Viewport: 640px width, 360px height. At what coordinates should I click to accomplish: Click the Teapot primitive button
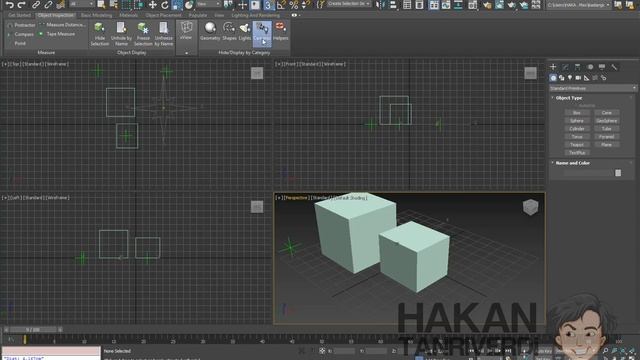(x=577, y=144)
